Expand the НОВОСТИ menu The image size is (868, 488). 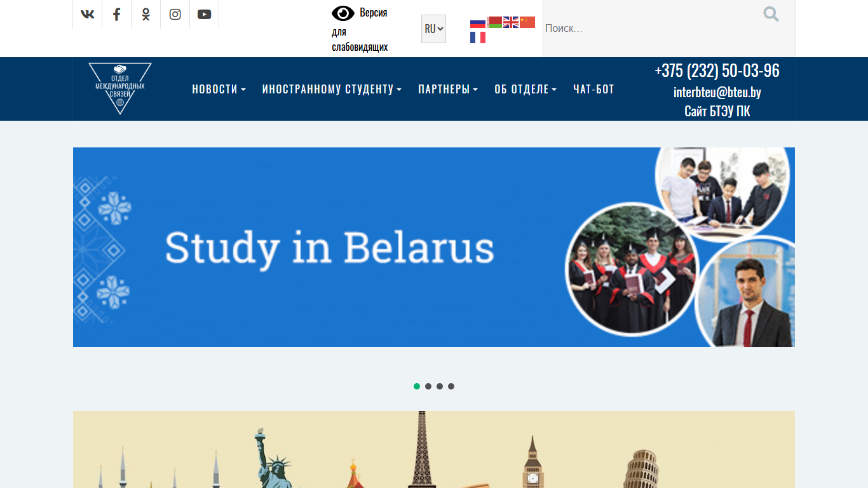coord(219,89)
